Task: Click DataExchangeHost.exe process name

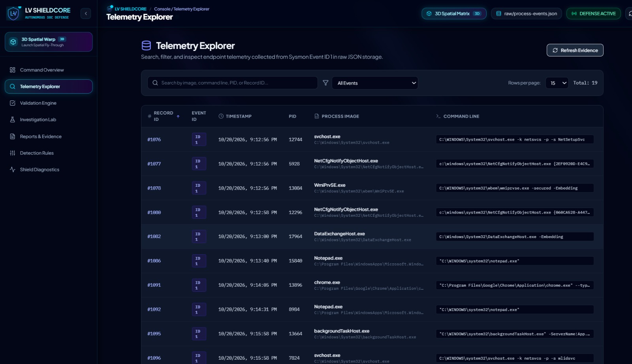Action: pos(339,234)
